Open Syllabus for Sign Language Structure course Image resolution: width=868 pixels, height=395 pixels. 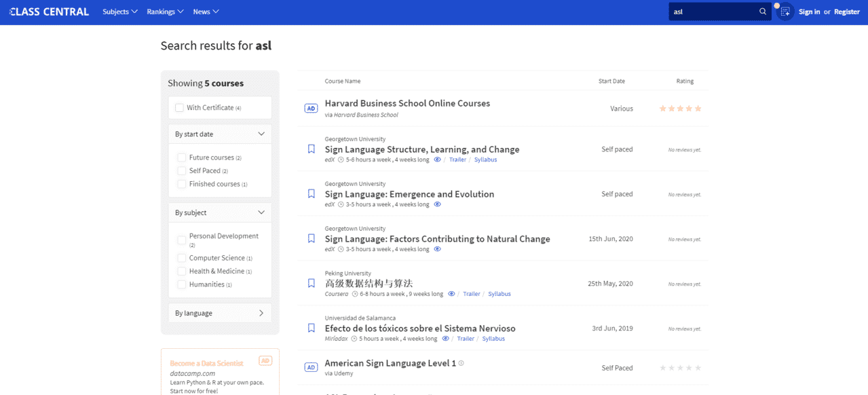click(x=485, y=159)
